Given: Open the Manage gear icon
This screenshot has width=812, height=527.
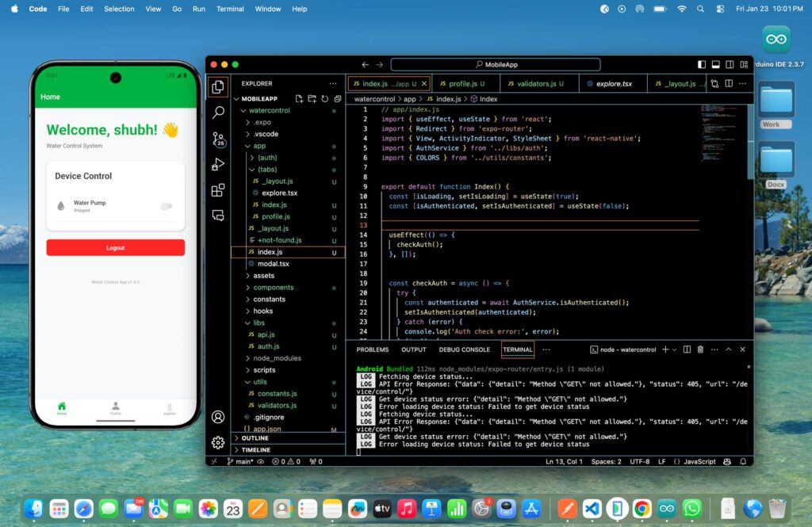Looking at the screenshot, I should pos(218,442).
